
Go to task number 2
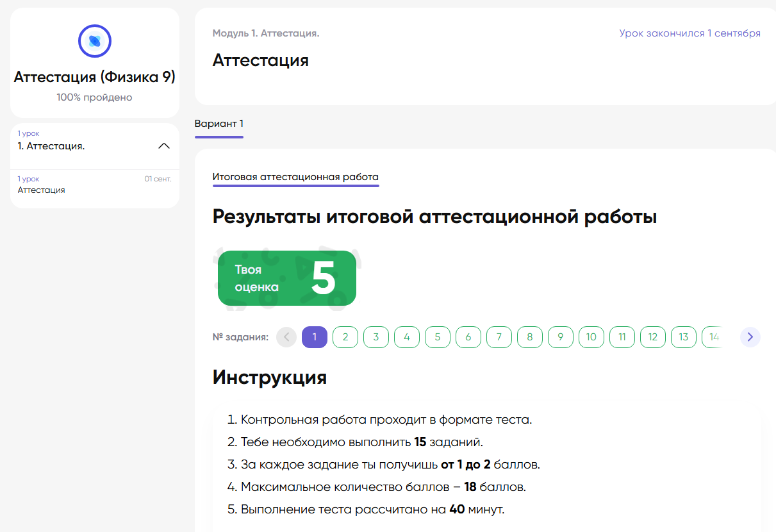click(x=345, y=337)
